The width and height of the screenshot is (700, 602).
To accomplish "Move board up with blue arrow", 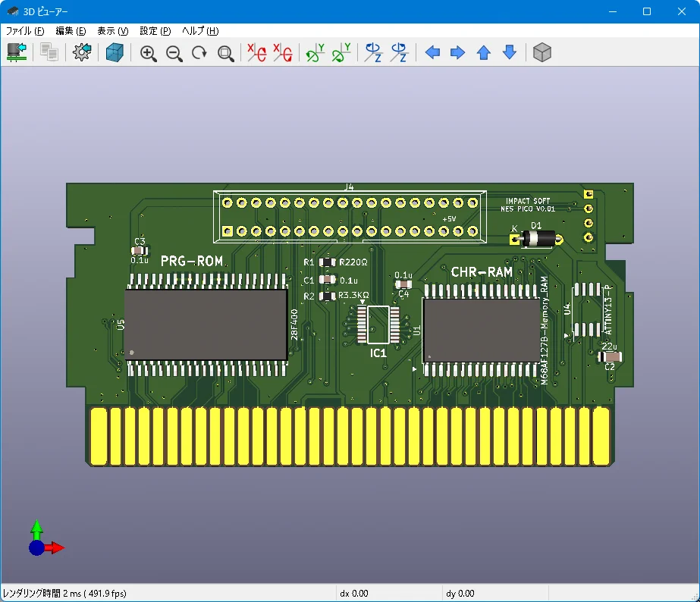I will coord(484,52).
